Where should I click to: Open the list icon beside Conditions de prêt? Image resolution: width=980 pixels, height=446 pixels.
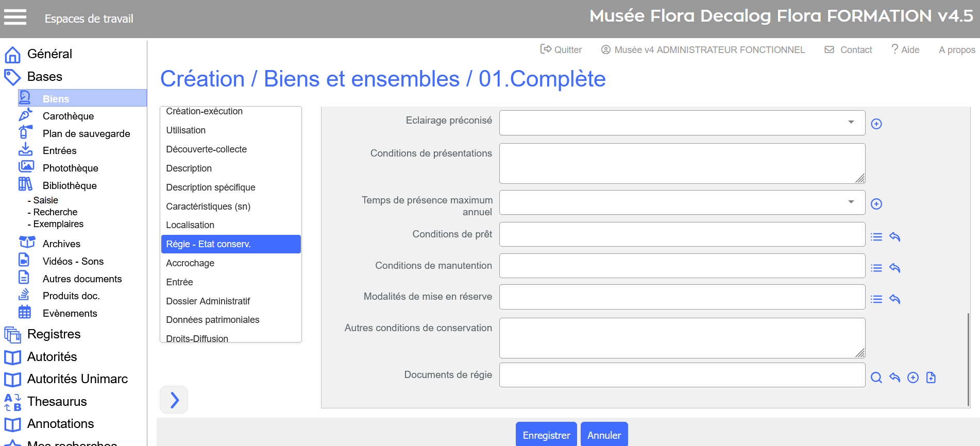point(876,237)
